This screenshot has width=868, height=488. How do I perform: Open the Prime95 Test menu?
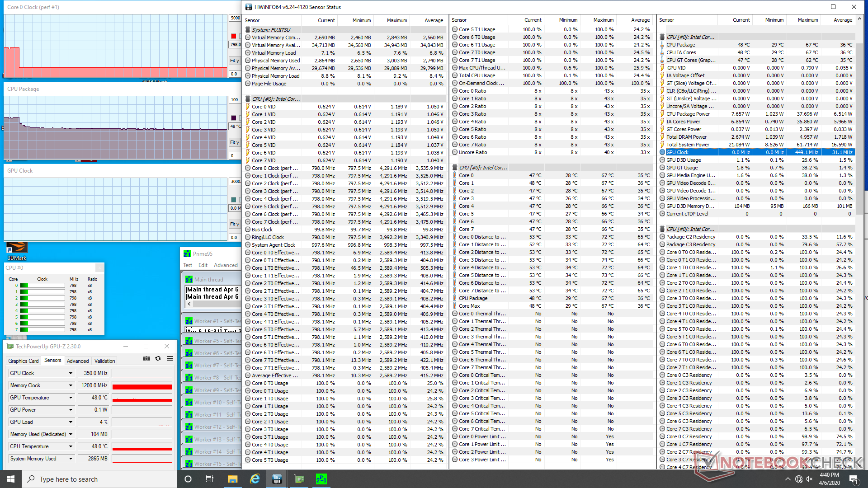click(x=188, y=265)
